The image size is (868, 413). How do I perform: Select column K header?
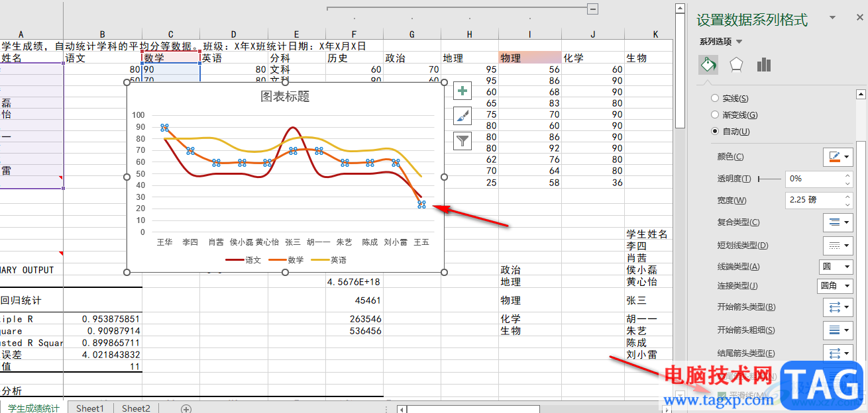coord(655,34)
